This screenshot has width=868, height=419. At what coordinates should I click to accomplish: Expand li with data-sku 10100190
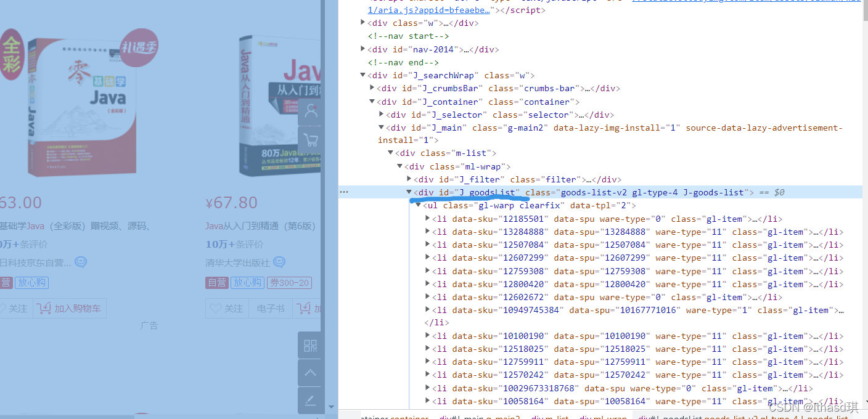[x=427, y=336]
